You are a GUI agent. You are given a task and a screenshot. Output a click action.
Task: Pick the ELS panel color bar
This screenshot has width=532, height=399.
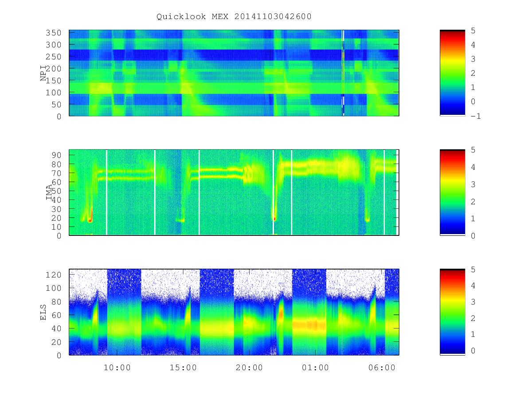pyautogui.click(x=452, y=312)
